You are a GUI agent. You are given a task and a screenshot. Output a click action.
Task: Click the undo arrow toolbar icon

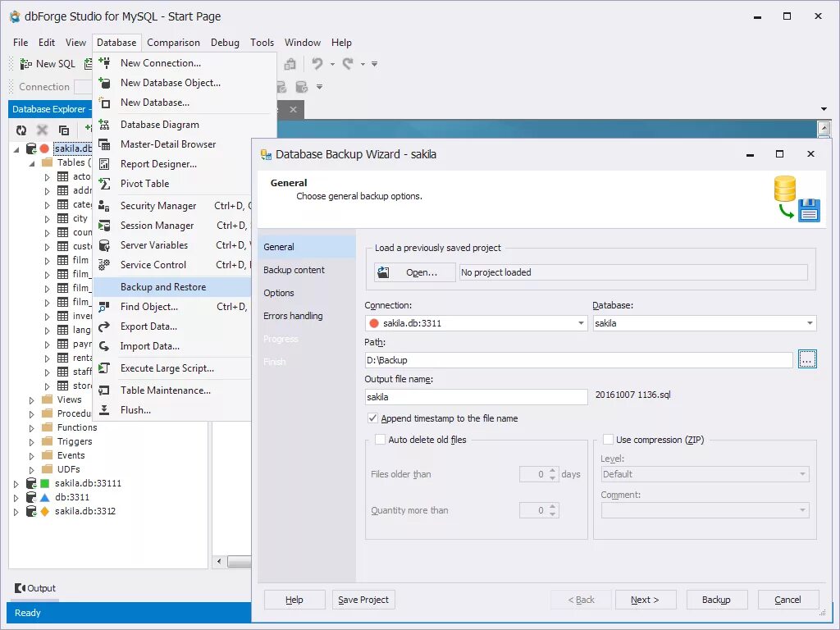coord(317,64)
